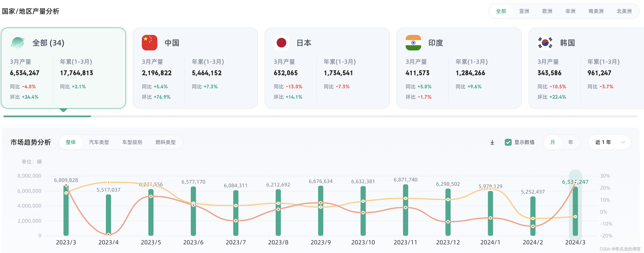Select the 南美洲 region filter tab
This screenshot has width=644, height=253.
pyautogui.click(x=596, y=11)
